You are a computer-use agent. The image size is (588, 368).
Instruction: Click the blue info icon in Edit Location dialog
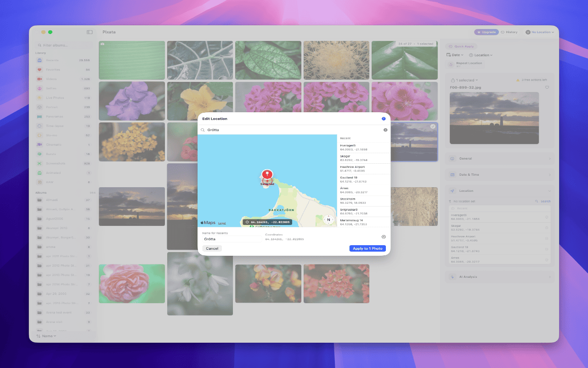tap(383, 119)
